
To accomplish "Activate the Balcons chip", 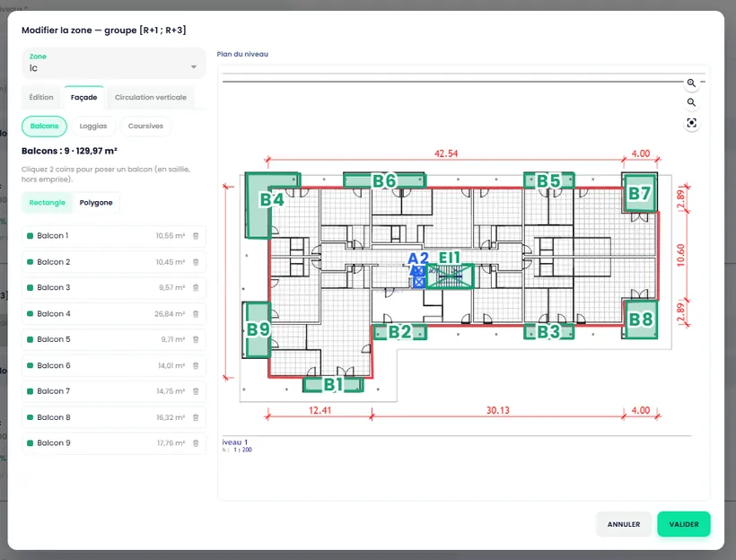I will click(44, 127).
